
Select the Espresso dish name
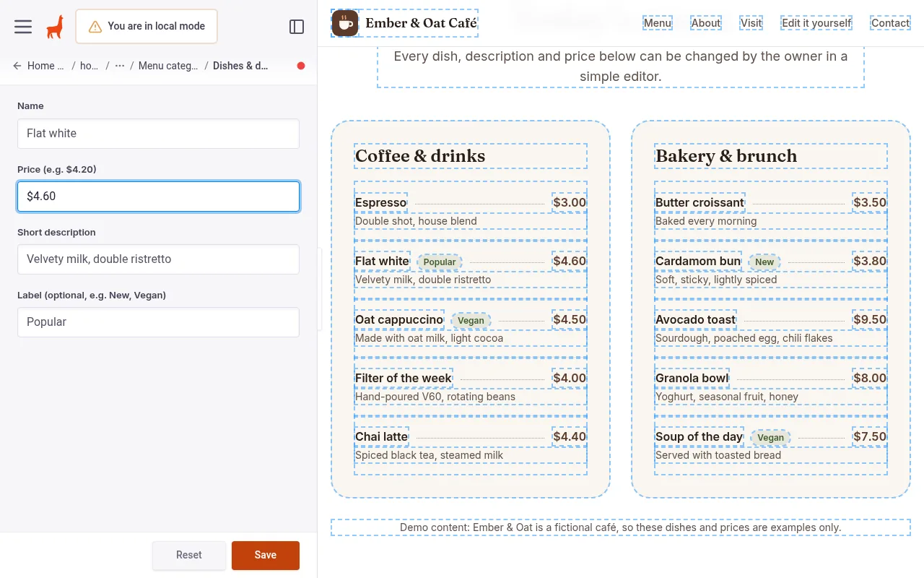click(x=380, y=202)
